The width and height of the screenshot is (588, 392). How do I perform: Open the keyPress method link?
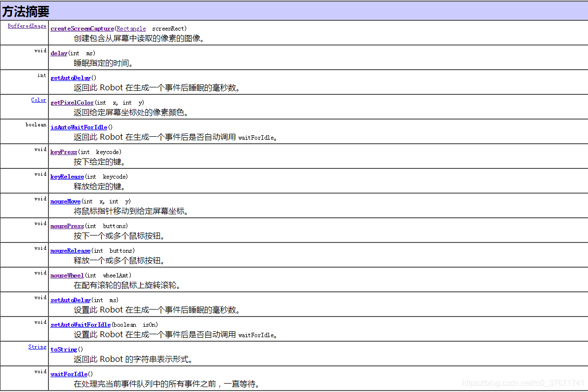[x=63, y=152]
